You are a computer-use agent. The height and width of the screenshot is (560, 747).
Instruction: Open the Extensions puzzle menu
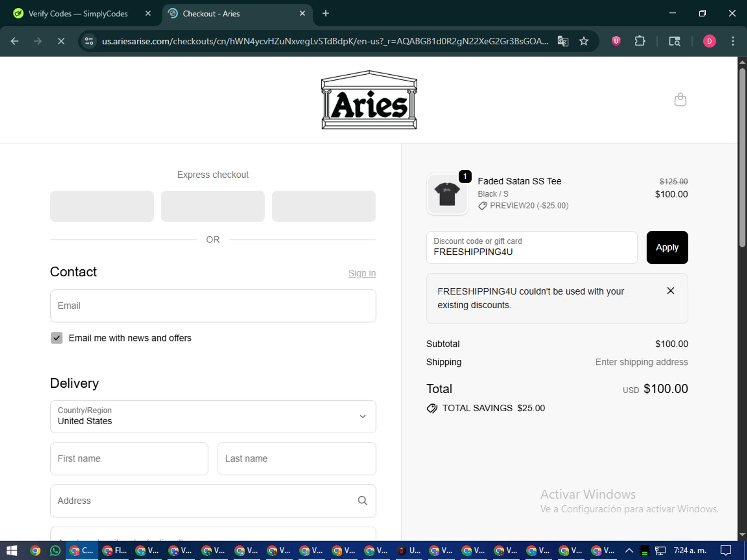(x=640, y=41)
